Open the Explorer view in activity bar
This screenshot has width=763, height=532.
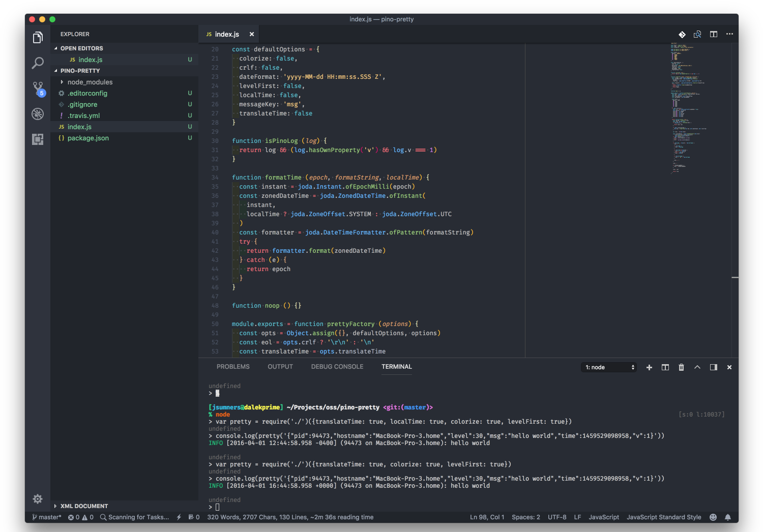38,38
